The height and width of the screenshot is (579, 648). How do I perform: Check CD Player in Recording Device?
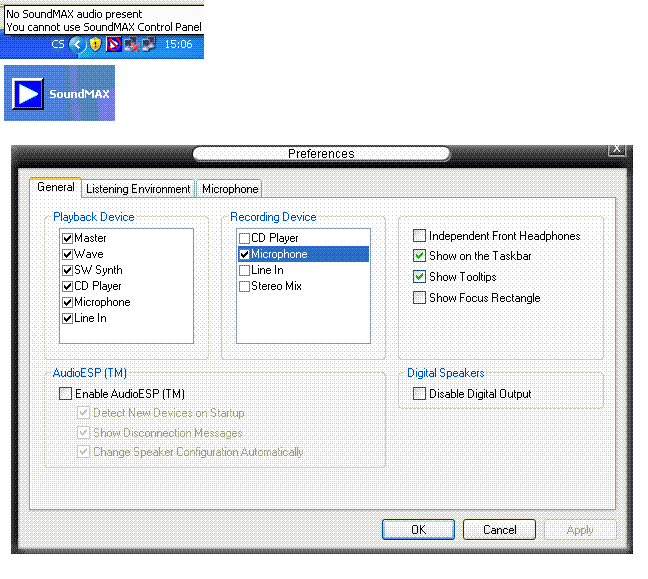(x=244, y=238)
